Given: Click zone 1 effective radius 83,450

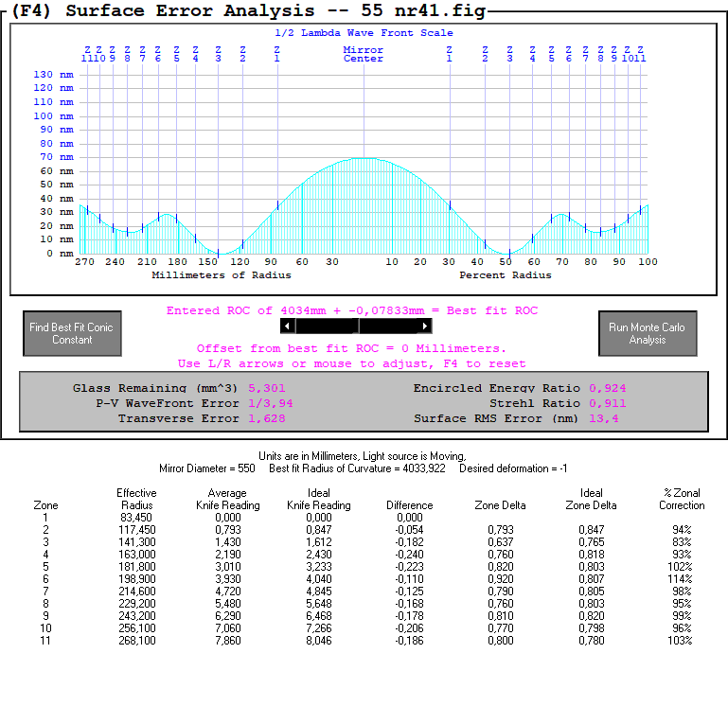Looking at the screenshot, I should (136, 518).
